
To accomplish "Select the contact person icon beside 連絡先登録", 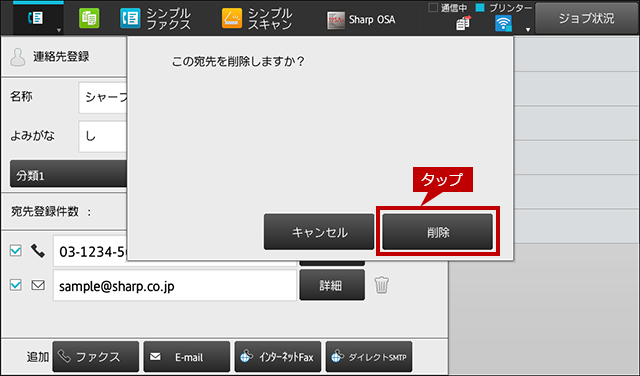I will (x=18, y=57).
